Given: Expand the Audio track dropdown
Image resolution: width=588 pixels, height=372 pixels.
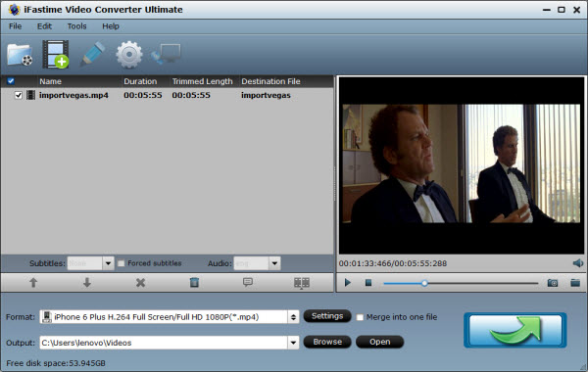Looking at the screenshot, I should point(274,263).
